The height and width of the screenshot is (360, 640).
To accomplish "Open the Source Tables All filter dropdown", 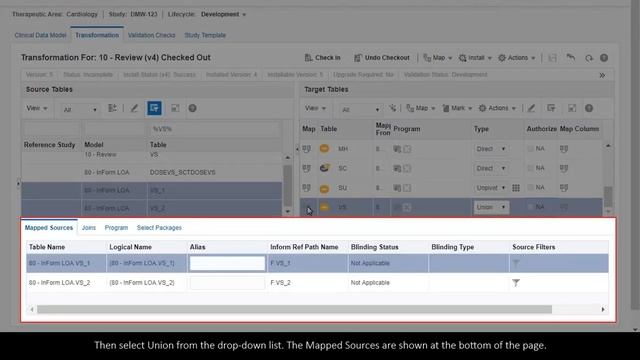I will point(80,109).
